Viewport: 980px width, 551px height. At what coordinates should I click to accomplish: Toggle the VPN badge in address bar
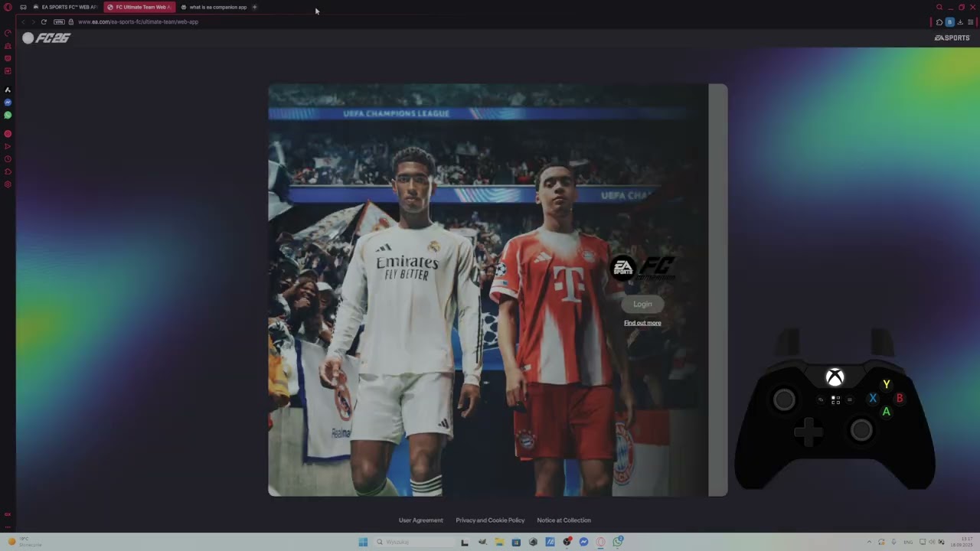pos(59,21)
